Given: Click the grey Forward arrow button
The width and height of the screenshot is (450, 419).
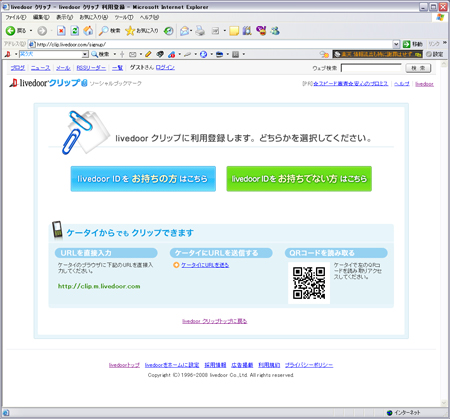Looking at the screenshot, I should tap(42, 31).
